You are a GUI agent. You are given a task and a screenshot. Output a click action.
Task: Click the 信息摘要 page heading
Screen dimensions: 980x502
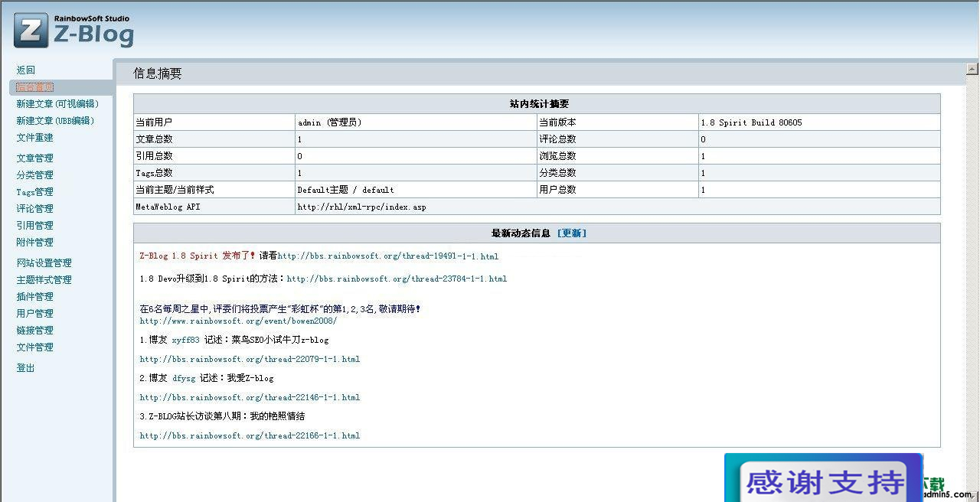pos(158,73)
